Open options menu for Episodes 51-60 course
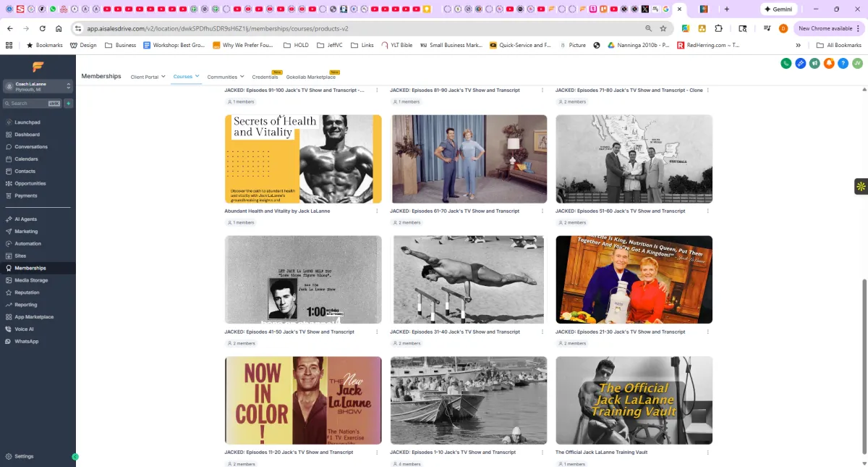 click(x=708, y=211)
